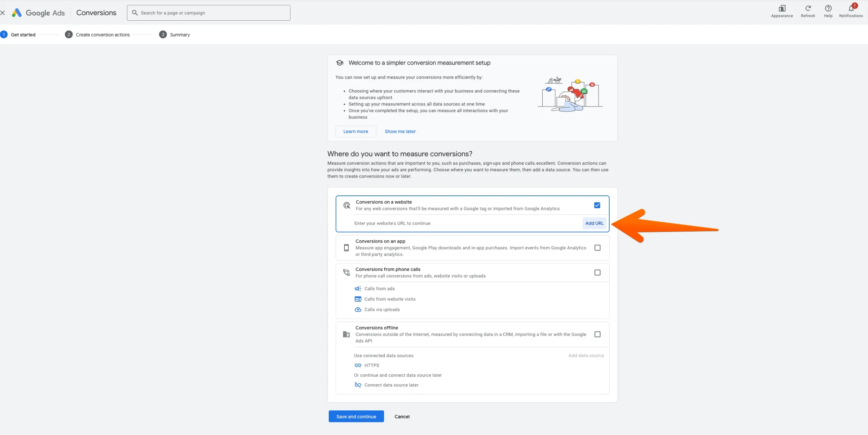Click the Calls via uploads cloud icon
This screenshot has height=435, width=868.
[x=358, y=310]
